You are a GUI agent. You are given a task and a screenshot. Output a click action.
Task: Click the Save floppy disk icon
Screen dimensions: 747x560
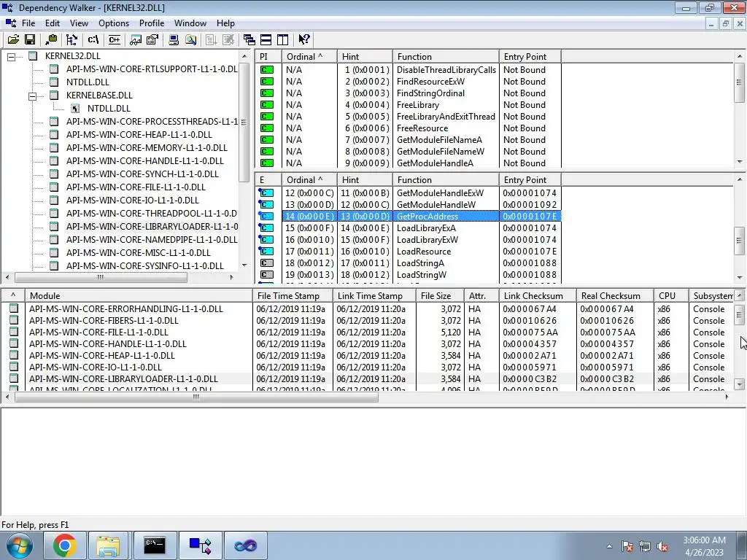pos(29,39)
